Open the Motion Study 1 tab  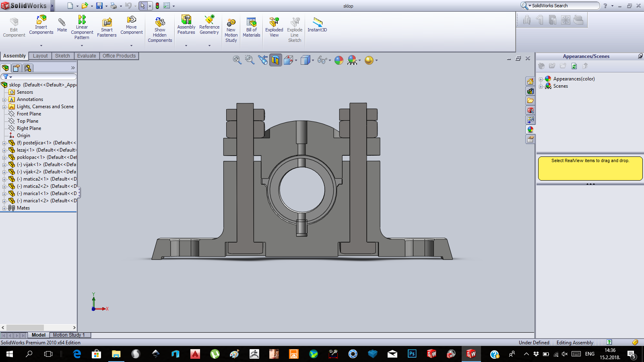coord(69,335)
